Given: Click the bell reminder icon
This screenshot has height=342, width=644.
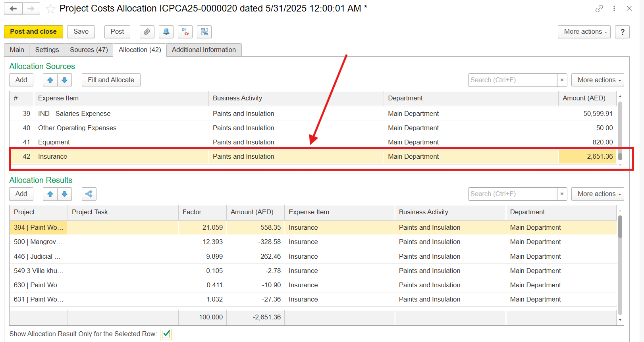Looking at the screenshot, I should [166, 32].
